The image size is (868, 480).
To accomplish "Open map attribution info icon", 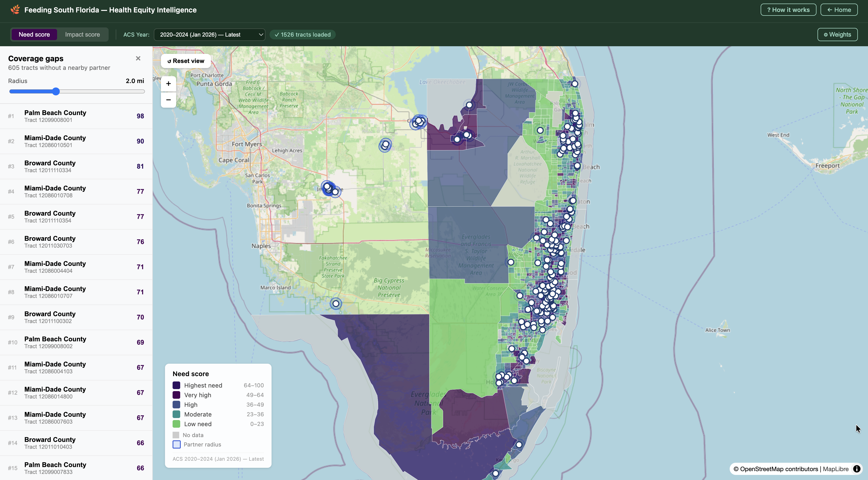I will click(x=857, y=469).
